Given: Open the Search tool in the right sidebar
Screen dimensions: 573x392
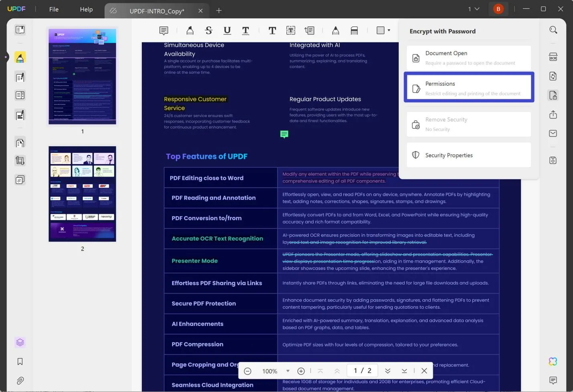Looking at the screenshot, I should point(553,30).
